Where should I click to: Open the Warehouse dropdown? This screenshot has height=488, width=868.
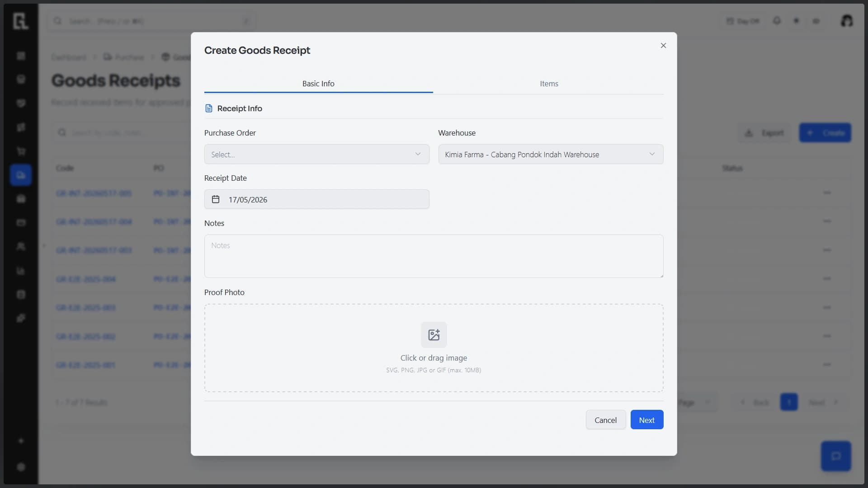551,154
